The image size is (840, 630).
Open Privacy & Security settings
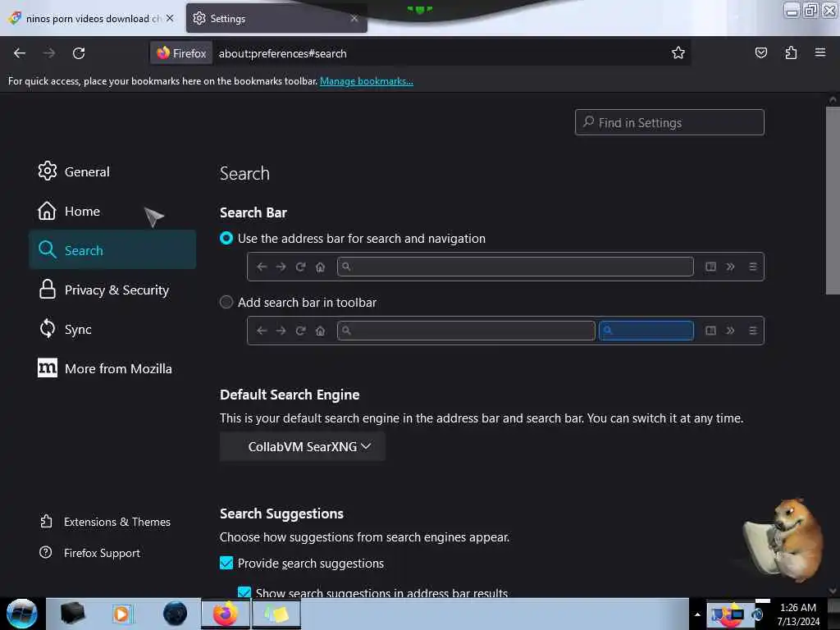tap(112, 290)
